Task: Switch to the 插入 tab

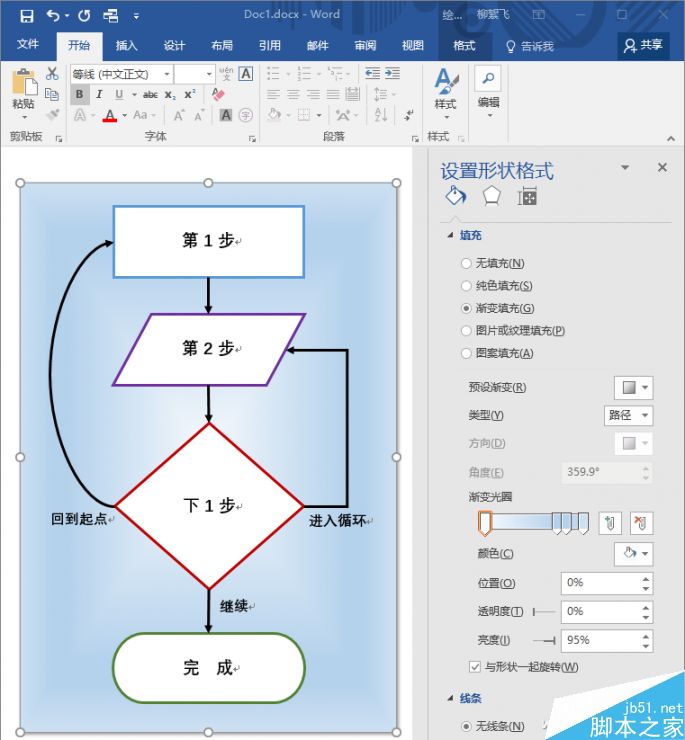Action: (127, 45)
